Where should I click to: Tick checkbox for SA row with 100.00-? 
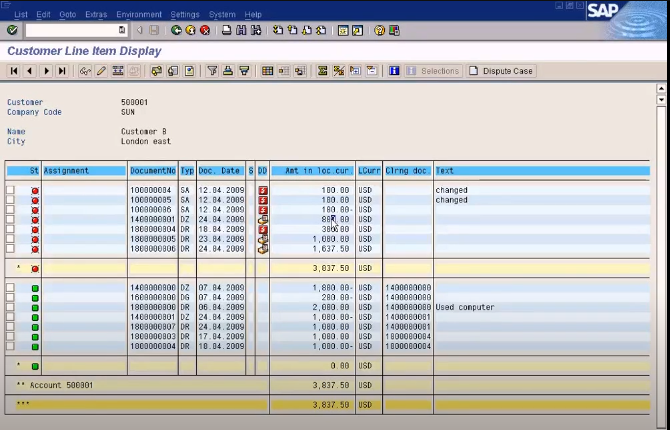tap(10, 209)
